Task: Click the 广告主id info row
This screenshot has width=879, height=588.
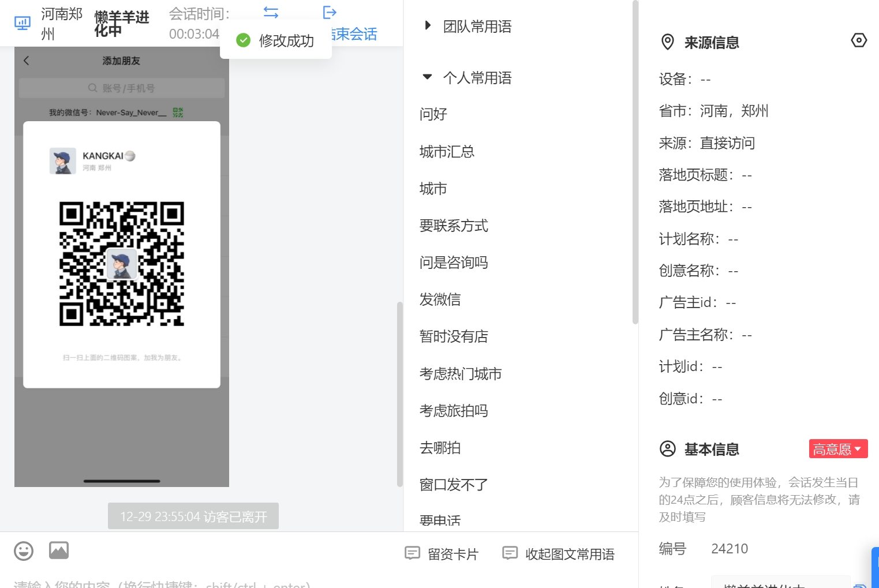Action: tap(697, 302)
